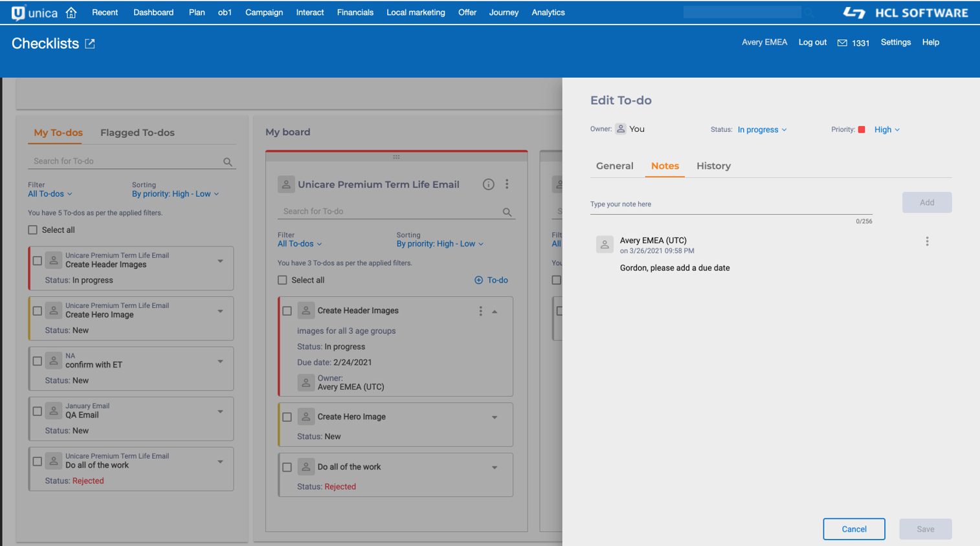Open the Flagged To-dos tab
The width and height of the screenshot is (980, 546).
point(137,133)
